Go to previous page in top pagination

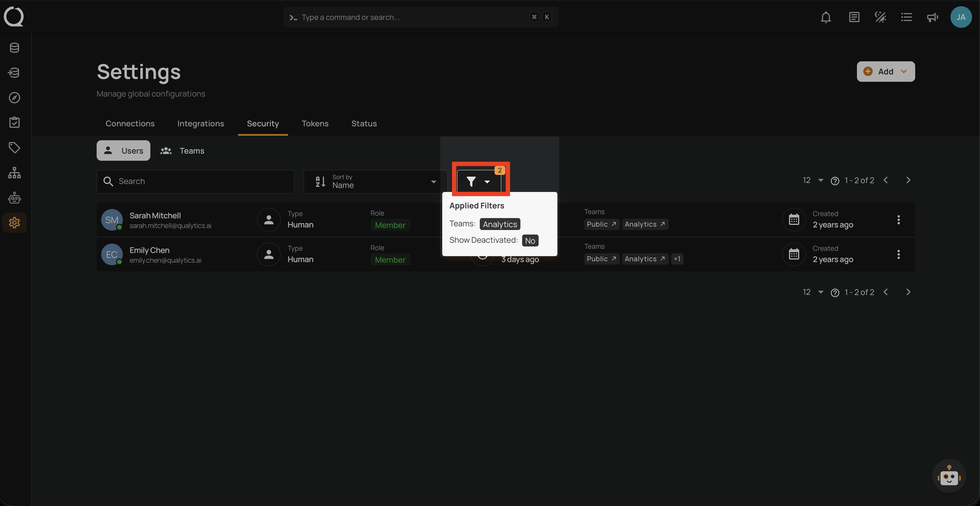click(x=885, y=180)
